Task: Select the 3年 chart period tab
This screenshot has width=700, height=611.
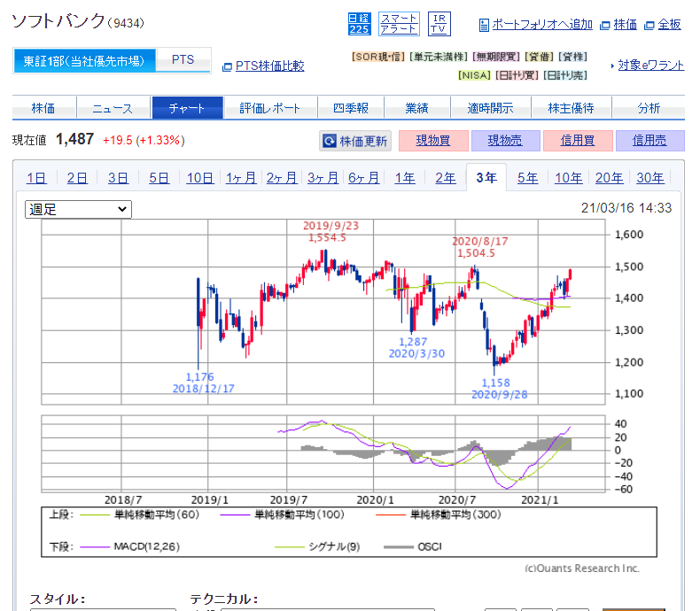Action: [486, 177]
